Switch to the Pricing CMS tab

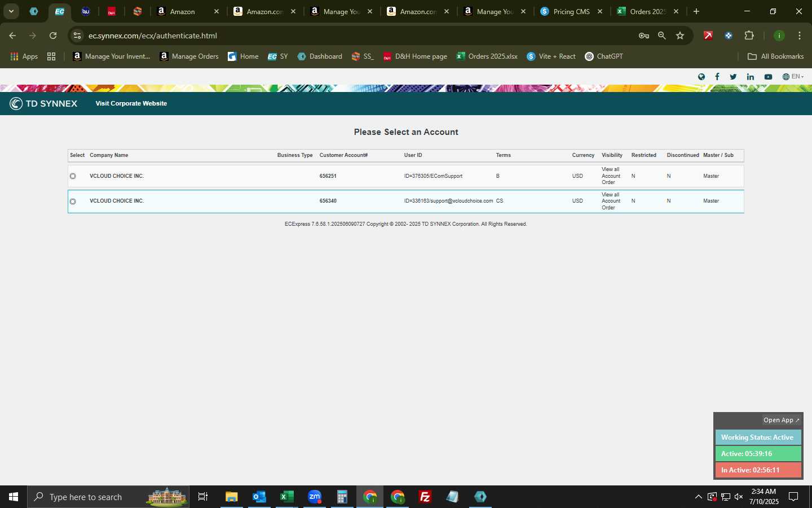click(x=572, y=11)
